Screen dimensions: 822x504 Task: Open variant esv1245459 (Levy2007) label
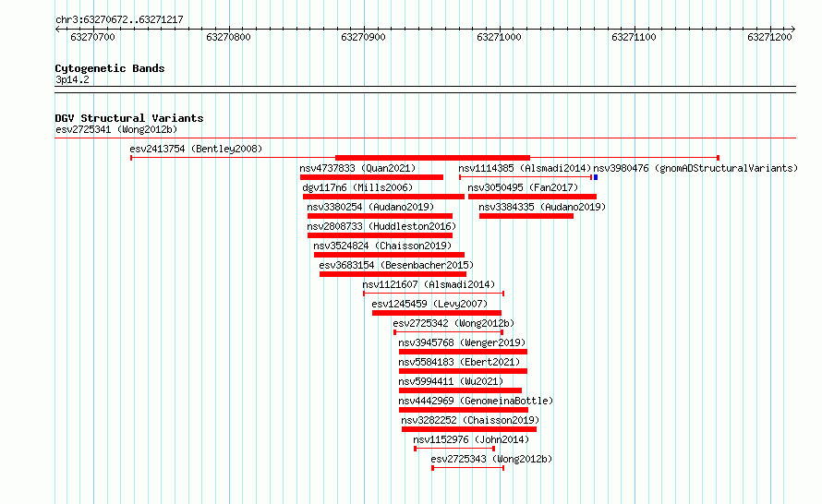tap(429, 304)
